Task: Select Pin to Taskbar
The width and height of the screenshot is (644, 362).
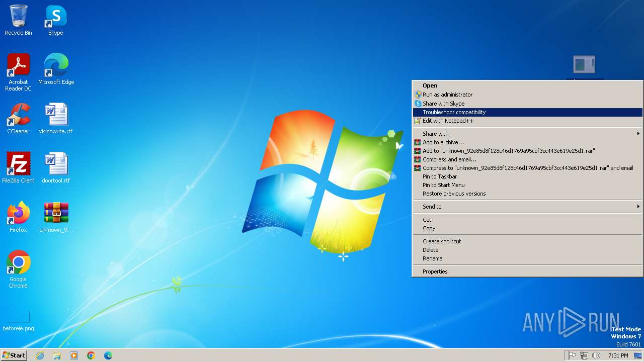Action: pyautogui.click(x=527, y=176)
